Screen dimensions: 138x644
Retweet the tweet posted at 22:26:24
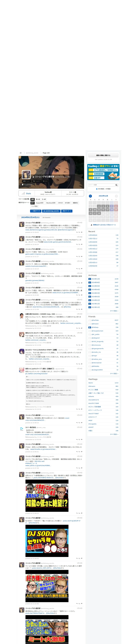(x=79, y=245)
